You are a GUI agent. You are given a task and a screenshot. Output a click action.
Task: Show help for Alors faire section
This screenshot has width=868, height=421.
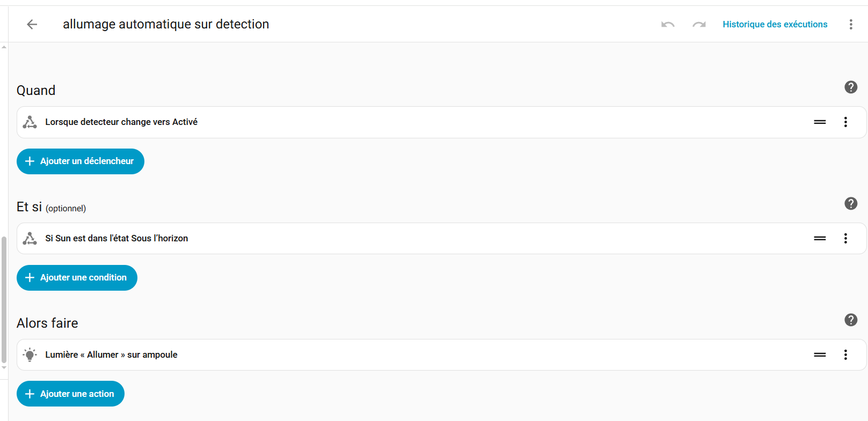(851, 320)
